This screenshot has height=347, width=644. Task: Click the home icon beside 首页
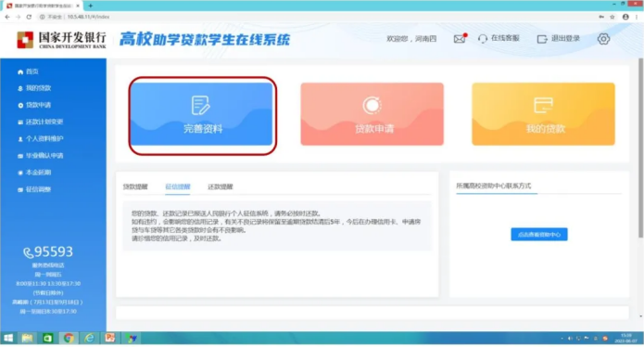coord(20,72)
